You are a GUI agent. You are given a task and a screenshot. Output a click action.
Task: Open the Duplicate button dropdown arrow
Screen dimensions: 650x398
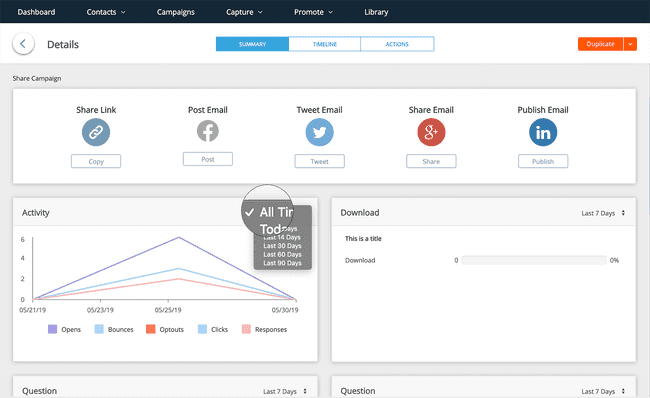[x=630, y=44]
